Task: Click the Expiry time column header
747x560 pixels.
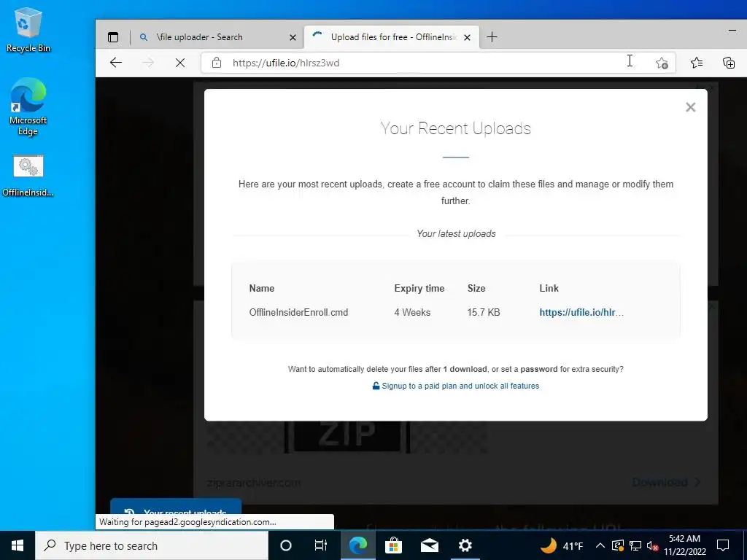Action: tap(419, 288)
